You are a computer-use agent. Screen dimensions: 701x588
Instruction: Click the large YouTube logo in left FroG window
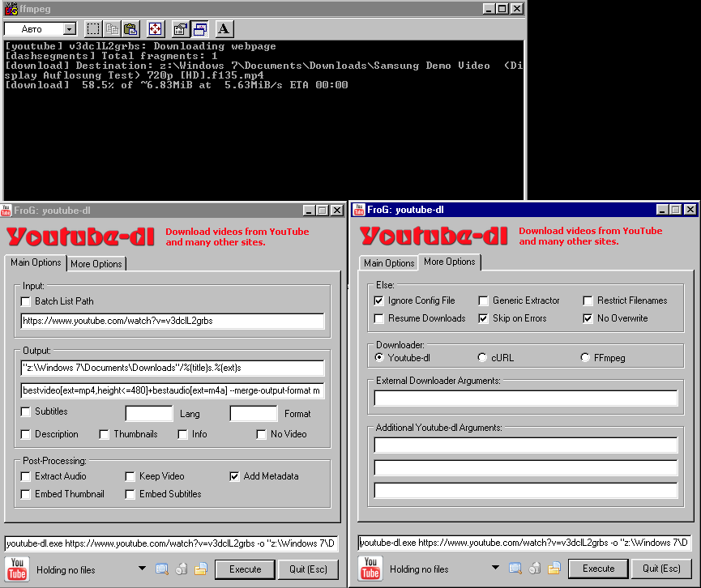tap(17, 569)
